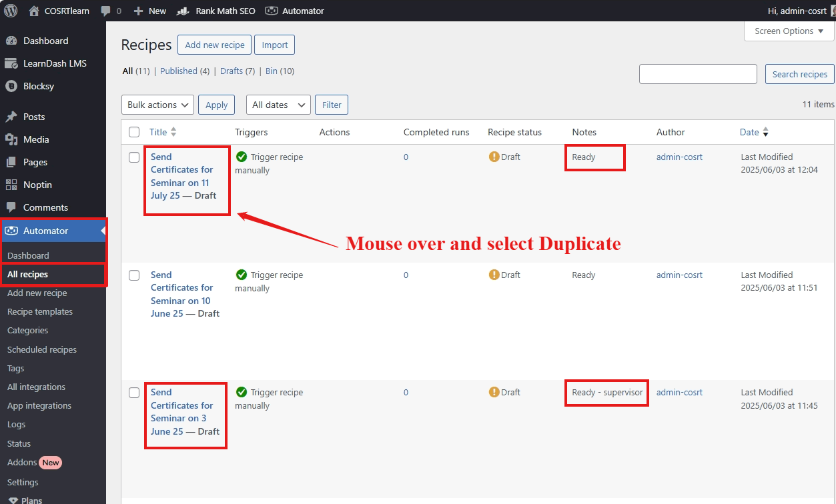Check the box for Seminar on 11 July 25 recipe
836x504 pixels.
[x=134, y=157]
